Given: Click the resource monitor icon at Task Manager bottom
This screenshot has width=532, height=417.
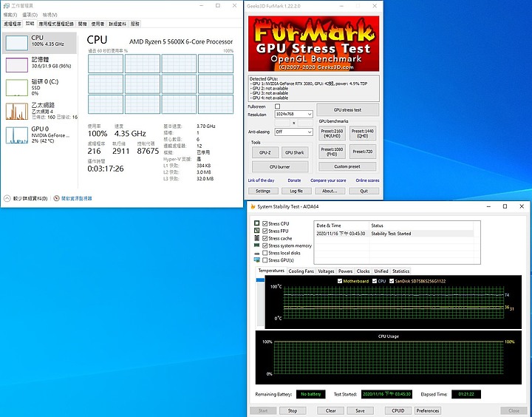Looking at the screenshot, I should 57,198.
